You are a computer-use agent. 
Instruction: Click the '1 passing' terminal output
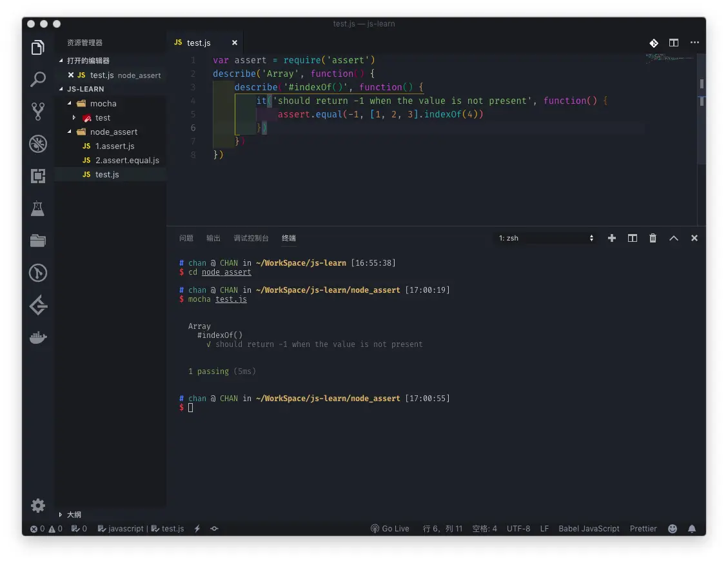pos(208,371)
